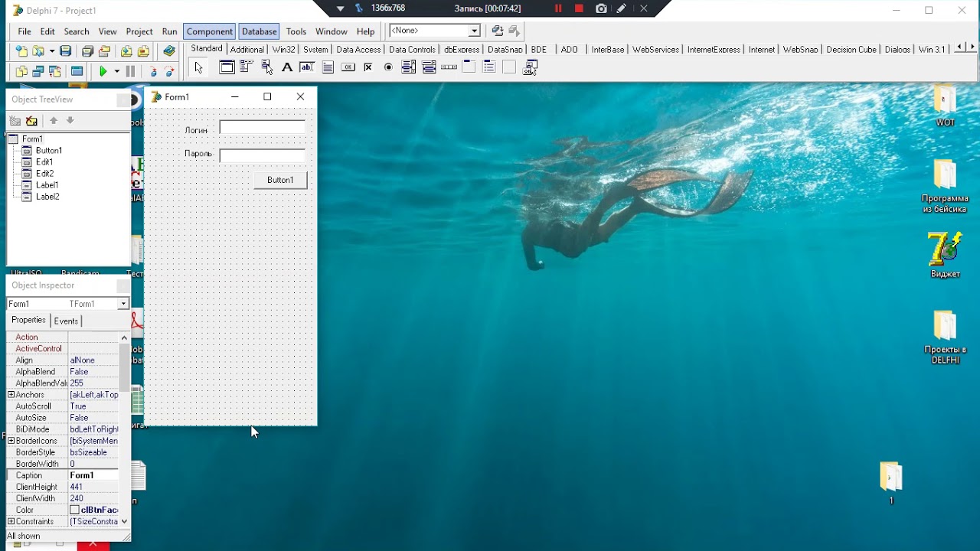The width and height of the screenshot is (980, 551).
Task: Select Edit2 in Object TreeView
Action: pos(44,174)
